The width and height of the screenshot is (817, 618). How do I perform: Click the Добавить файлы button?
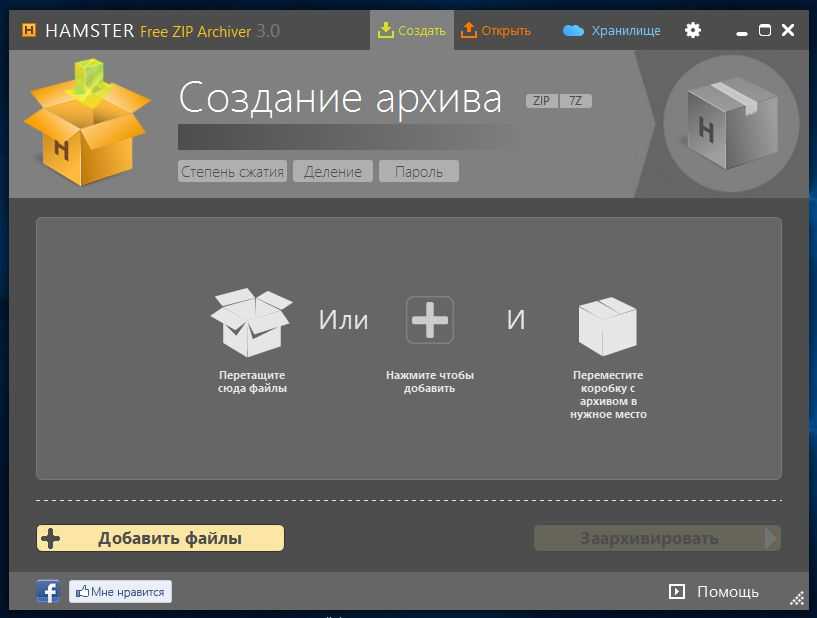click(160, 538)
